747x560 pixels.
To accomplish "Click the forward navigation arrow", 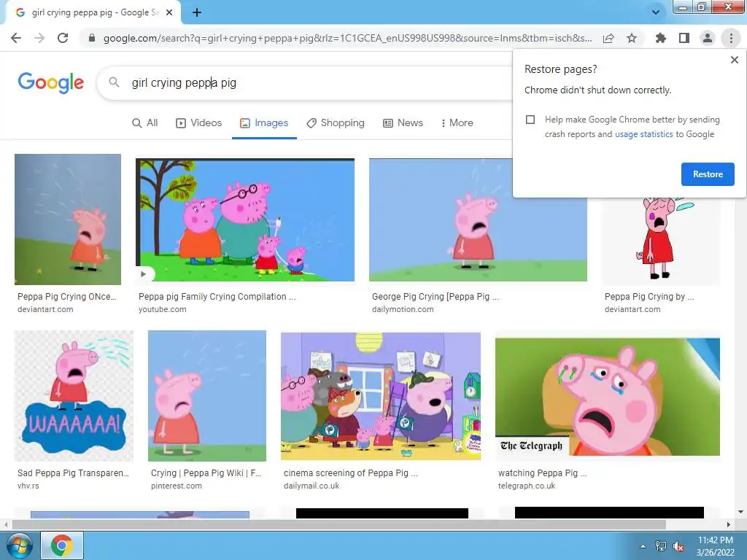I will click(x=39, y=38).
